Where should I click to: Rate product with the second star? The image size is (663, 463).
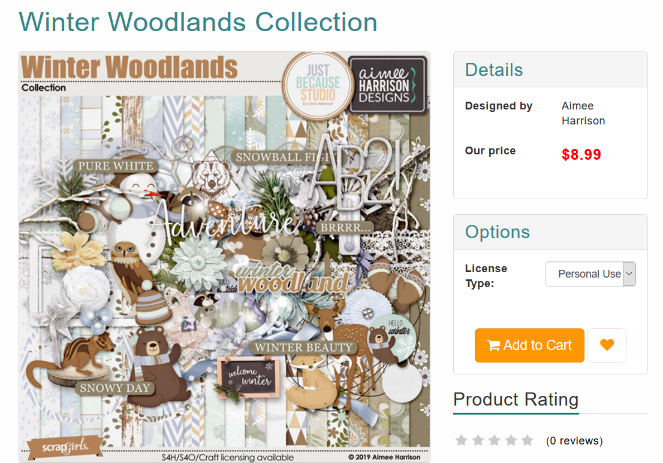coord(478,440)
